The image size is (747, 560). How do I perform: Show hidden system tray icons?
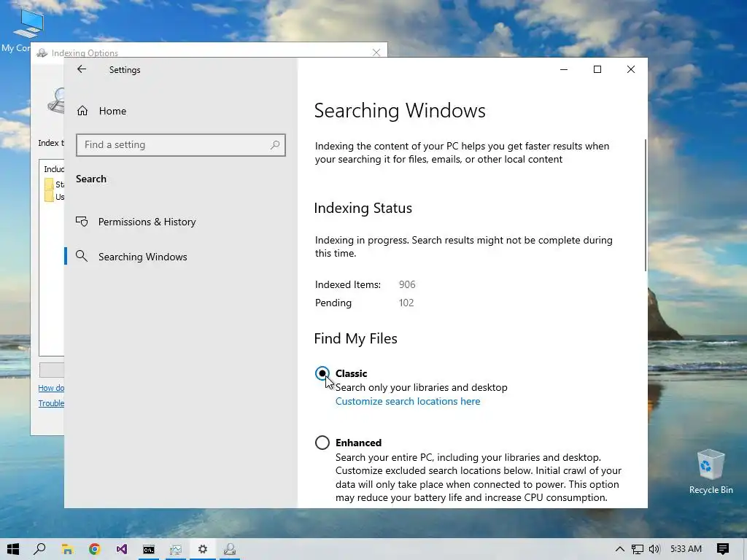pos(619,549)
